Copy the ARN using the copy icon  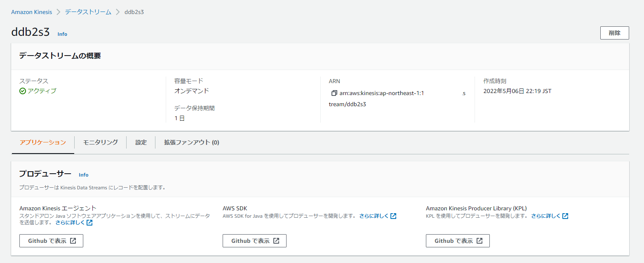click(334, 93)
